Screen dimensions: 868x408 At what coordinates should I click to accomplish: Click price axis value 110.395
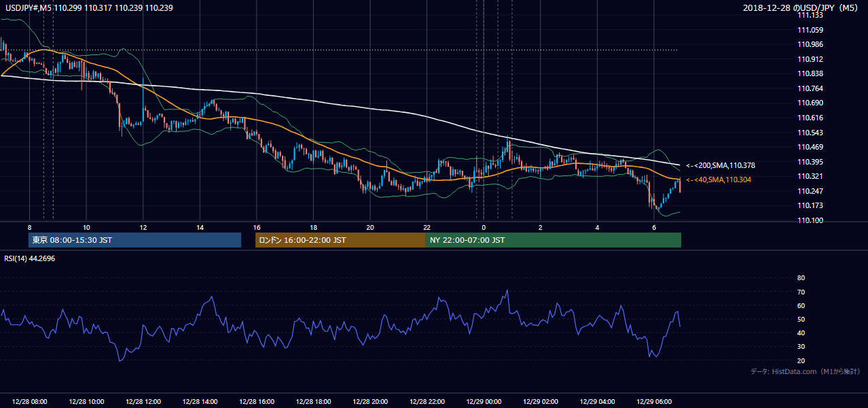(x=810, y=162)
